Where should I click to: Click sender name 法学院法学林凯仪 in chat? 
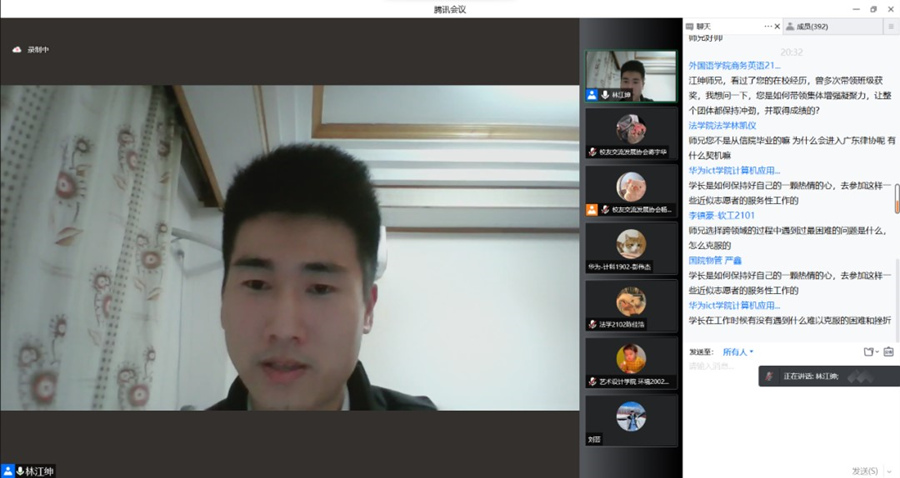tap(722, 126)
